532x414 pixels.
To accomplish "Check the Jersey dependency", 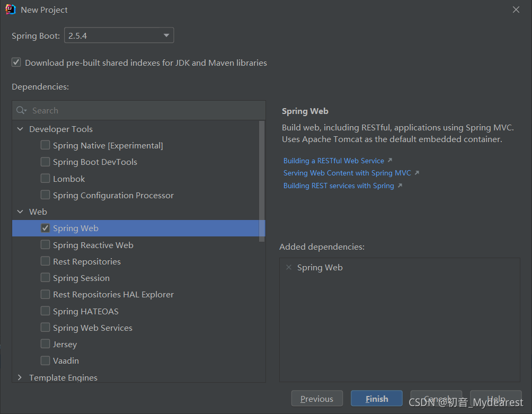I will [x=45, y=344].
